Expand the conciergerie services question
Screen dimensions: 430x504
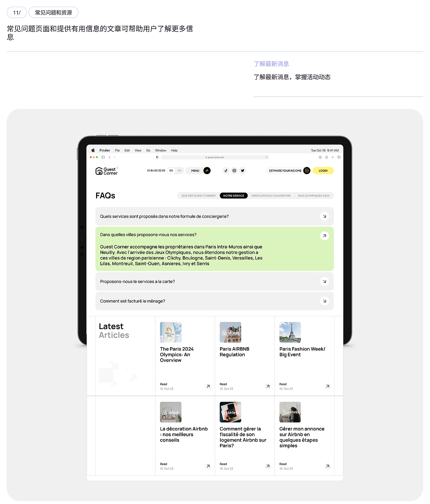click(x=214, y=216)
